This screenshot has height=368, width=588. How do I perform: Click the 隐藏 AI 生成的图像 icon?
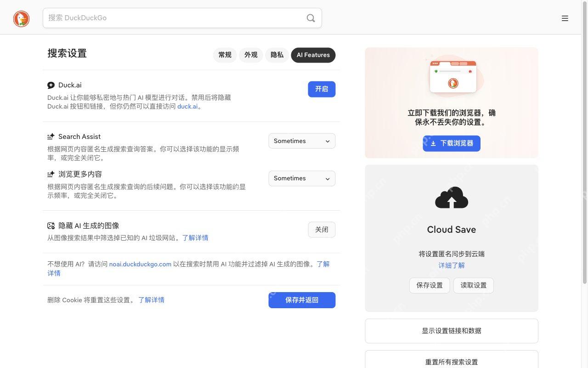click(51, 226)
